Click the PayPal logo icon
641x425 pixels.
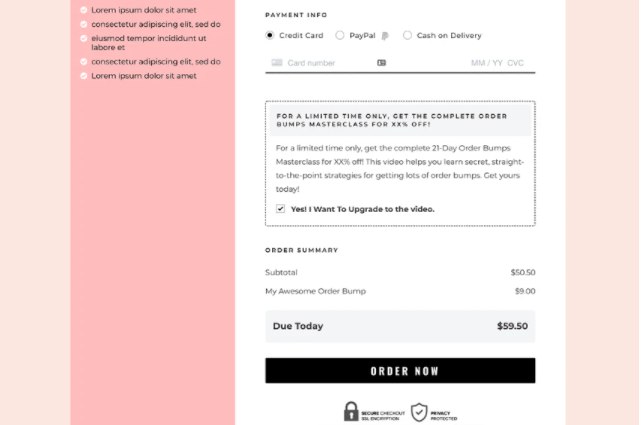(385, 35)
